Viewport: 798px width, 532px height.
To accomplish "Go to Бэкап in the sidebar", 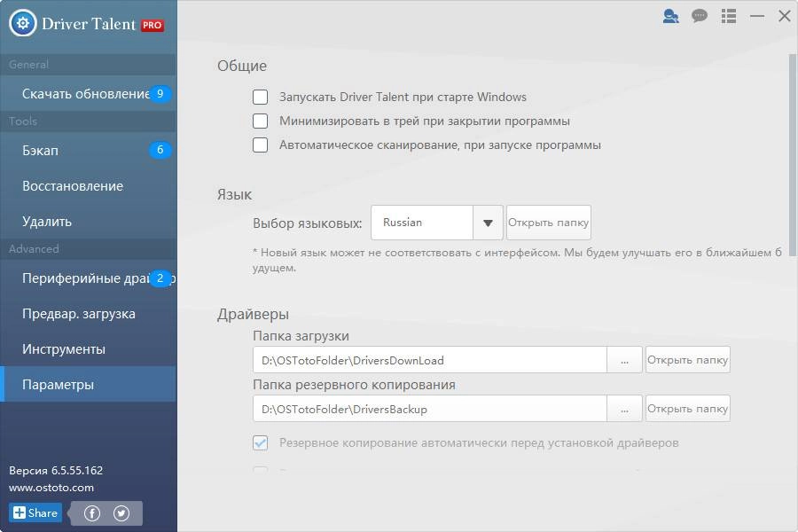I will point(88,150).
